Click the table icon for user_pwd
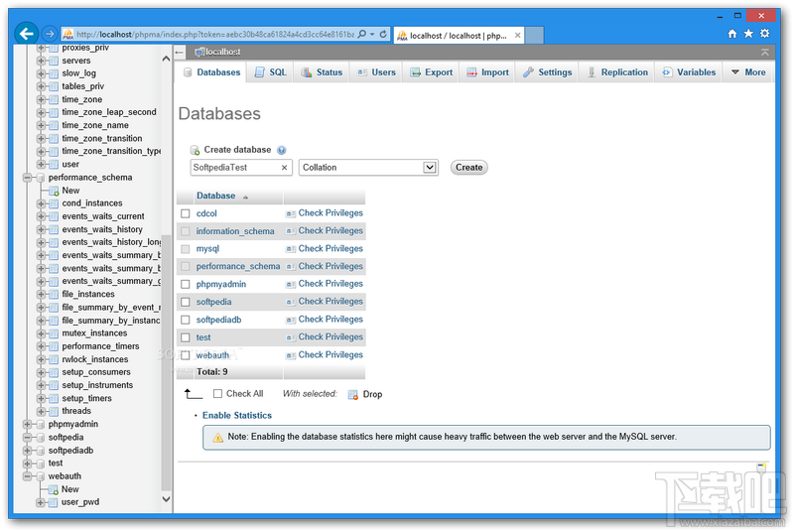The height and width of the screenshot is (532, 794). click(x=54, y=502)
